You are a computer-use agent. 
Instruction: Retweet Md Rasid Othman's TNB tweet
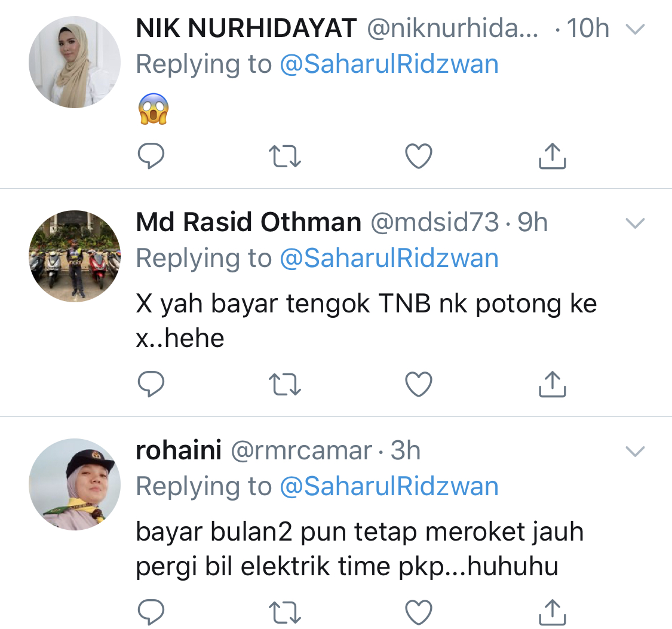coord(285,384)
